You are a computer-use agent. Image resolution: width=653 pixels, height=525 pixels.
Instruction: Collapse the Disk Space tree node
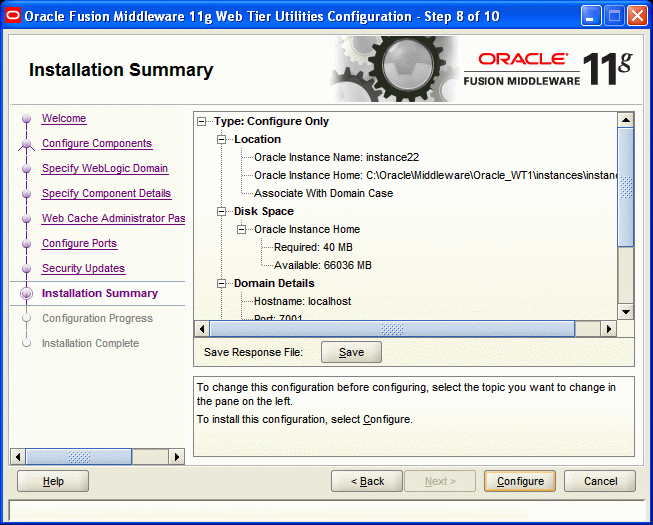click(x=222, y=211)
